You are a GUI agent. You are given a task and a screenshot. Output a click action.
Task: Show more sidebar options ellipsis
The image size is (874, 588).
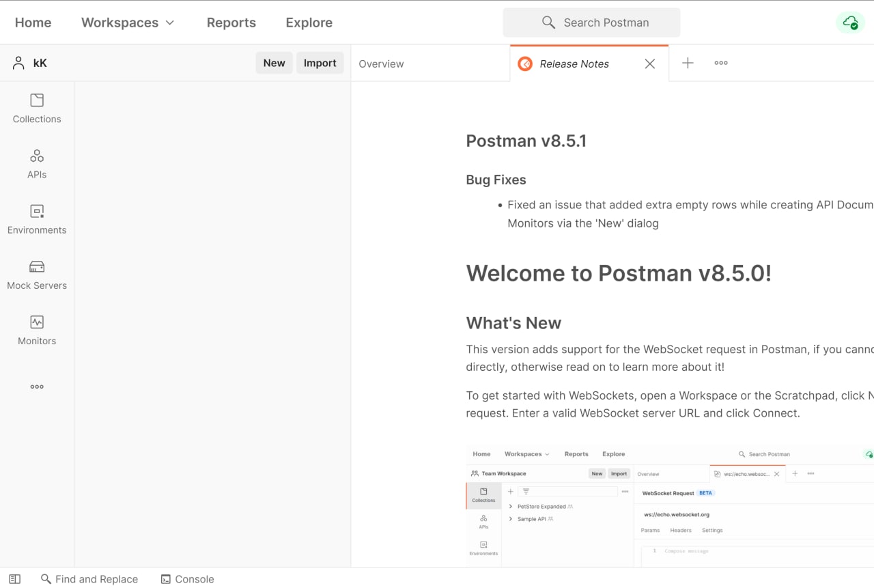tap(37, 387)
